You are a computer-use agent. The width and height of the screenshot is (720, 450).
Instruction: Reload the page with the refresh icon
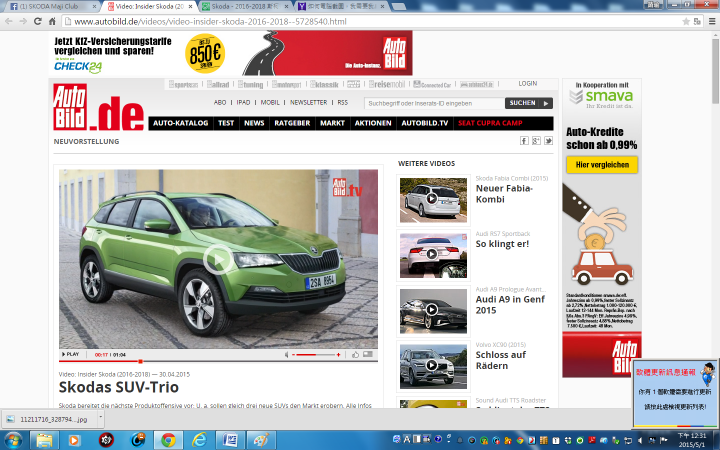pos(38,21)
